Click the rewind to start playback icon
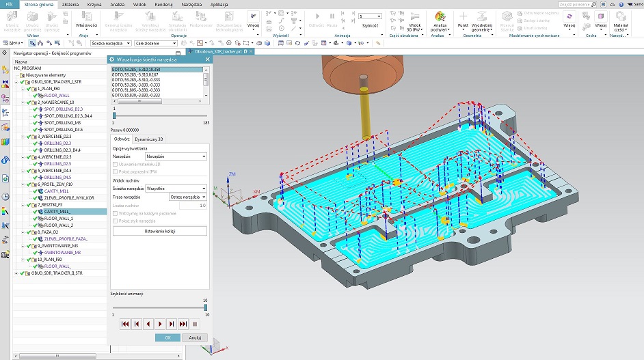Image resolution: width=644 pixels, height=360 pixels. 125,324
